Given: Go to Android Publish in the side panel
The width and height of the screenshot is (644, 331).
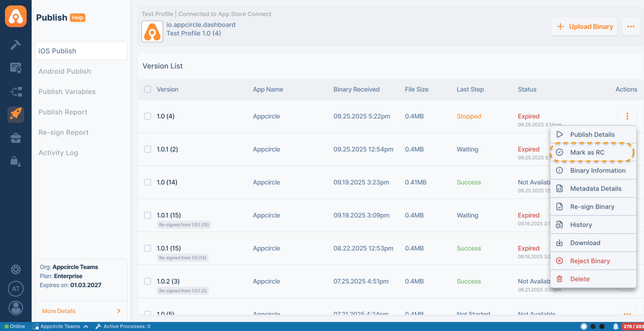Looking at the screenshot, I should pyautogui.click(x=65, y=71).
